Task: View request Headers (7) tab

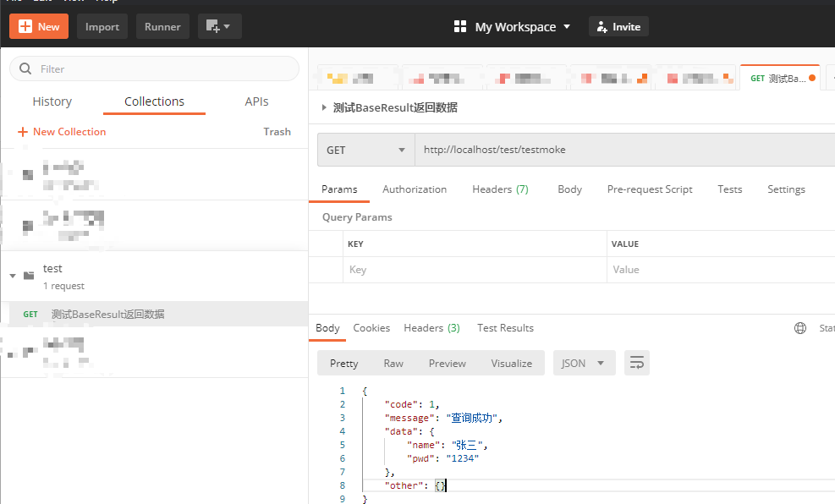Action: (500, 189)
